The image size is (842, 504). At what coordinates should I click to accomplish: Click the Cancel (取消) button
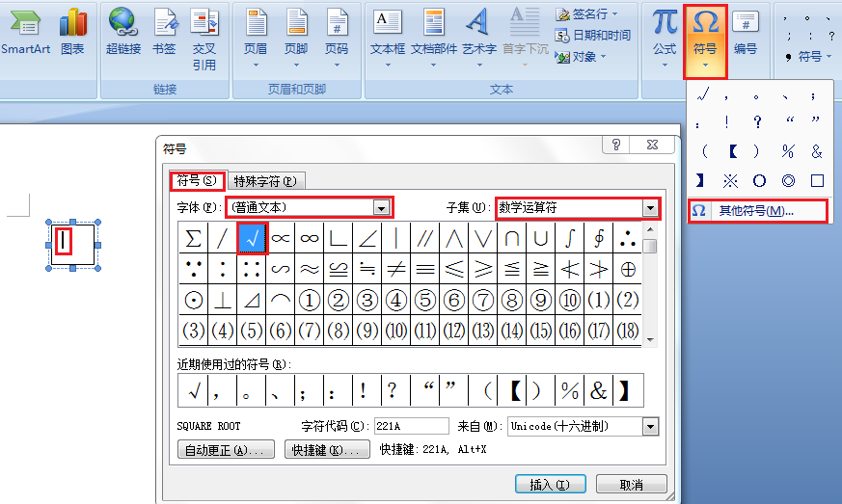632,485
